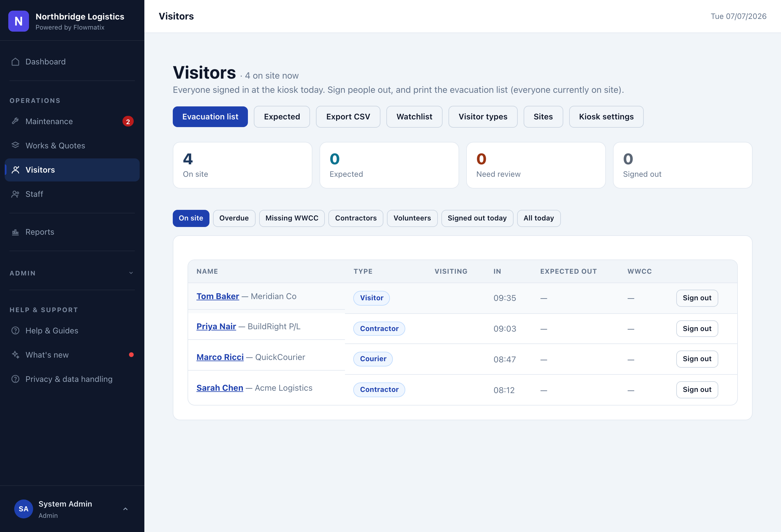Viewport: 781px width, 532px height.
Task: Select the Volunteers filter tab
Action: coord(412,218)
